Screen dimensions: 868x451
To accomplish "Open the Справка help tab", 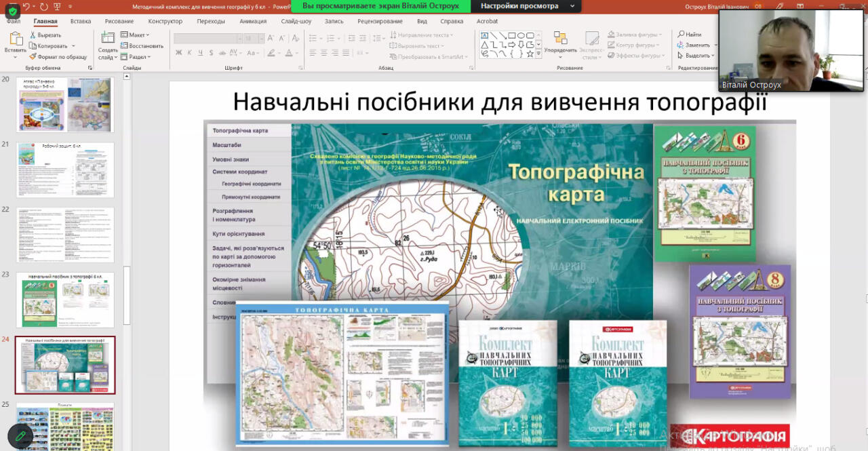I will pyautogui.click(x=452, y=21).
